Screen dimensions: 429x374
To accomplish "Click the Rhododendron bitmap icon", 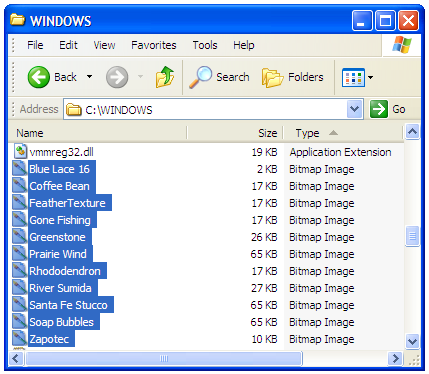I will [20, 271].
